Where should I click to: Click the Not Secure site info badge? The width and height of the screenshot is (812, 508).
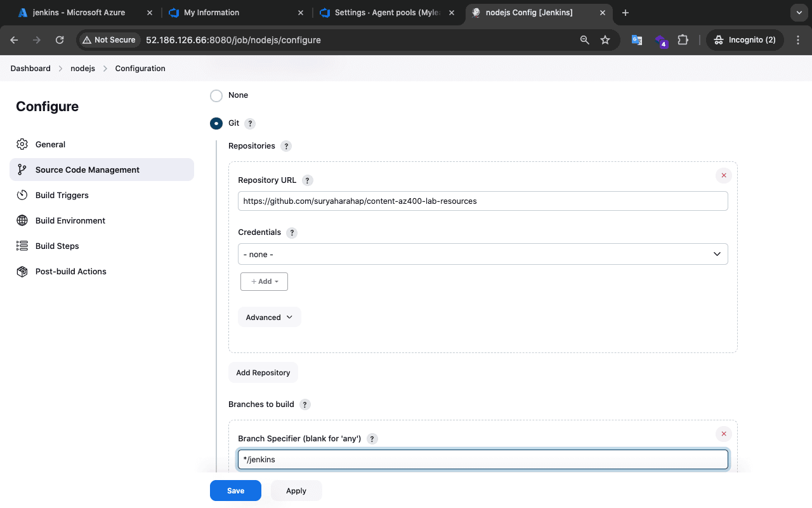pos(108,40)
